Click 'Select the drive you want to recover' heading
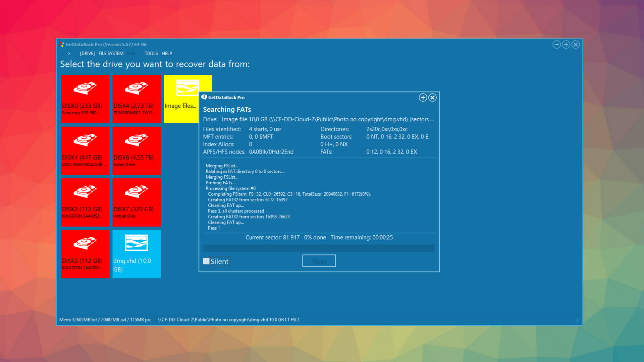The height and width of the screenshot is (362, 644). point(155,64)
